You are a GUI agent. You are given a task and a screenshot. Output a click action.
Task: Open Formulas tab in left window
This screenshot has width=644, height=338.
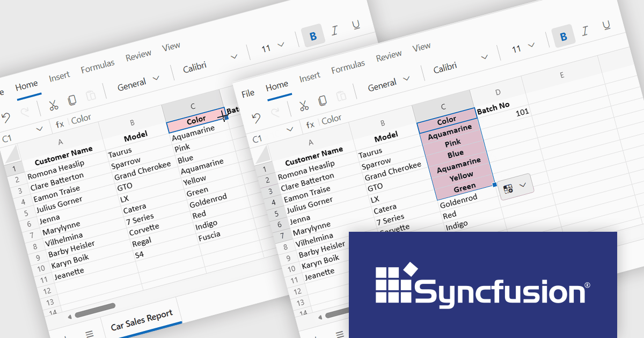98,67
